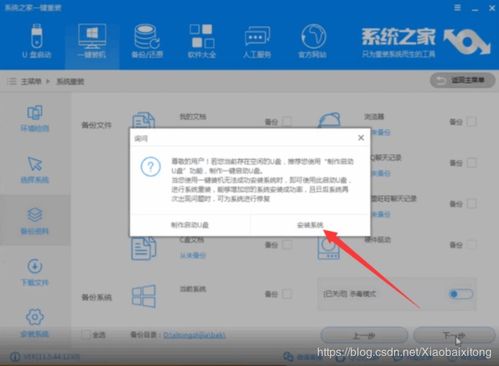The height and width of the screenshot is (366, 499).
Task: Click the question mark icon in dialog
Action: pos(150,167)
